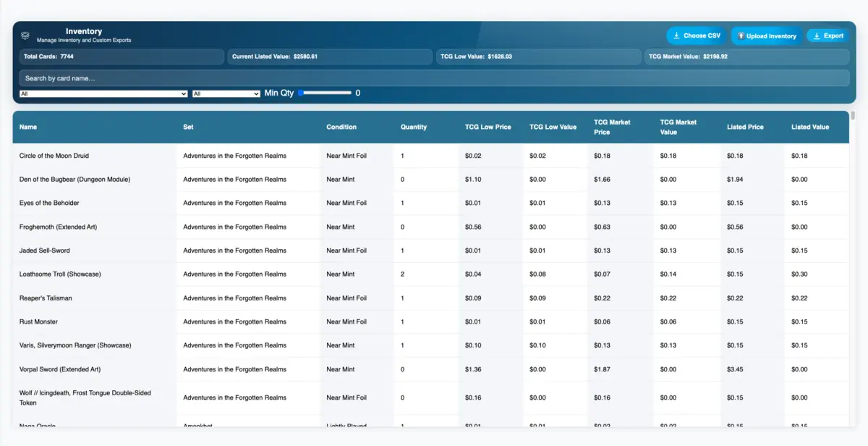Select Froghemoth (Extended Art) card name

(58, 227)
